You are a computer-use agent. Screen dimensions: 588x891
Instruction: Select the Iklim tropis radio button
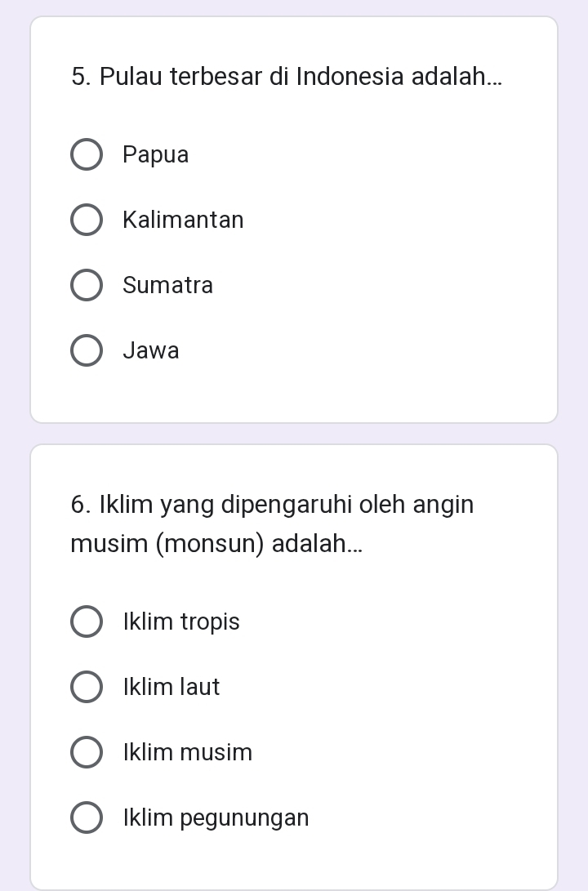point(87,622)
